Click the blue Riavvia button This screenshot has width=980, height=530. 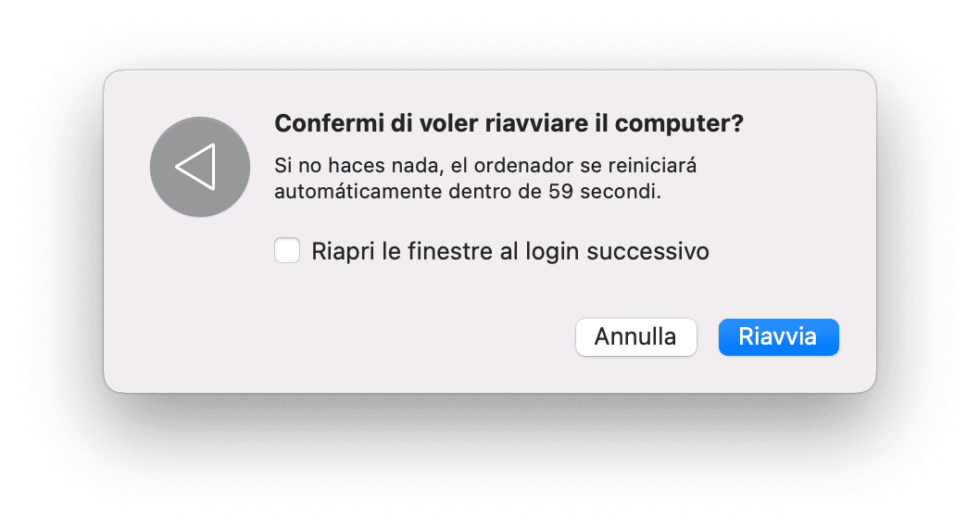(778, 336)
